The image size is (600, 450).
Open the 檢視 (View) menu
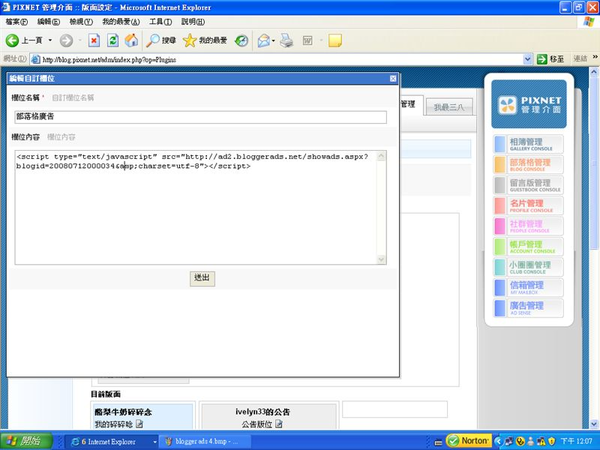click(x=81, y=22)
